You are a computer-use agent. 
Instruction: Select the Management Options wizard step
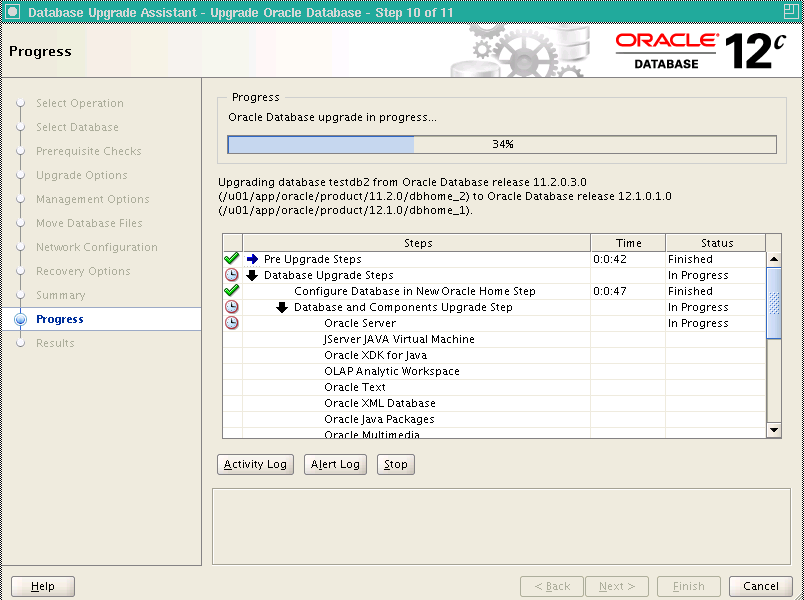pyautogui.click(x=92, y=199)
